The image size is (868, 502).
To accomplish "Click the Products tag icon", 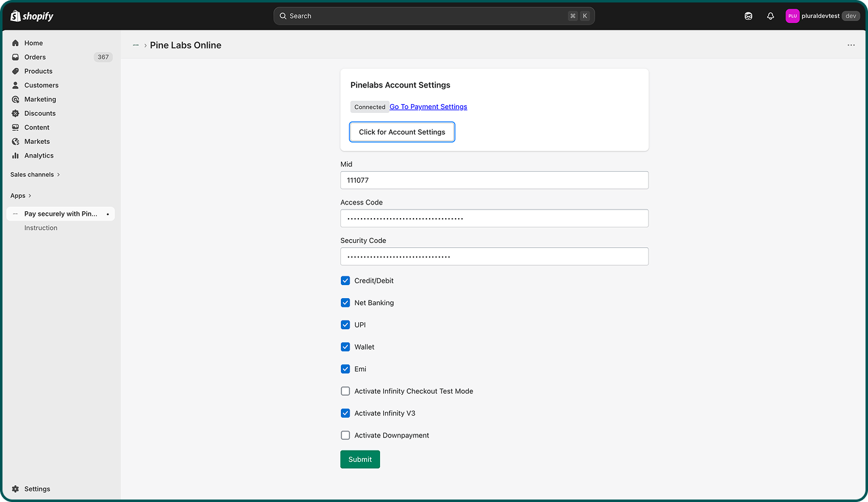I will click(x=15, y=71).
